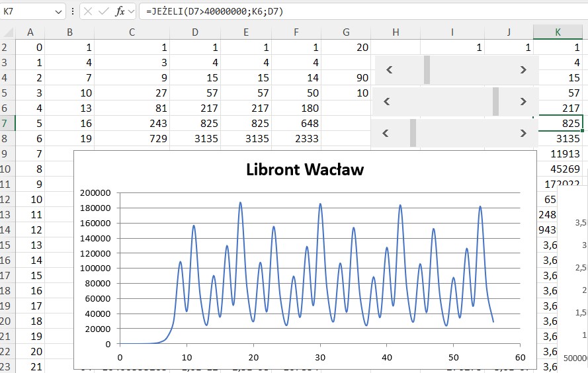The width and height of the screenshot is (588, 373).
Task: Select the row 7 header
Action: pyautogui.click(x=7, y=123)
